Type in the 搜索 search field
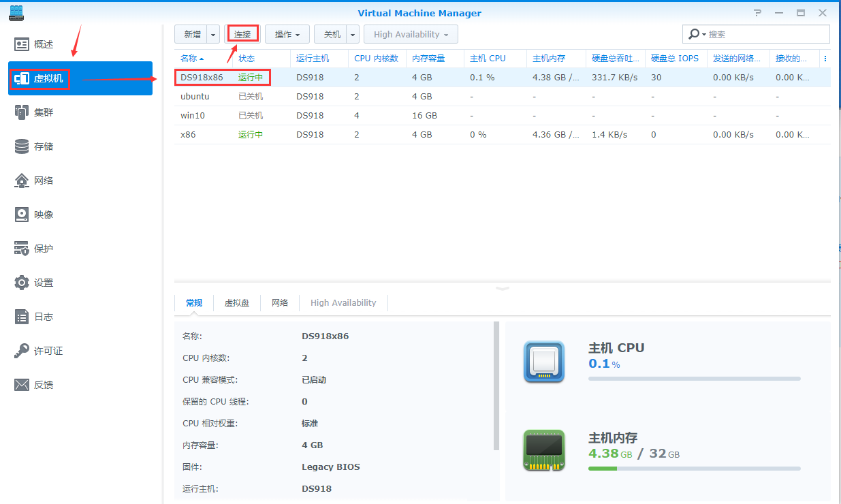This screenshot has height=504, width=841. click(x=766, y=35)
